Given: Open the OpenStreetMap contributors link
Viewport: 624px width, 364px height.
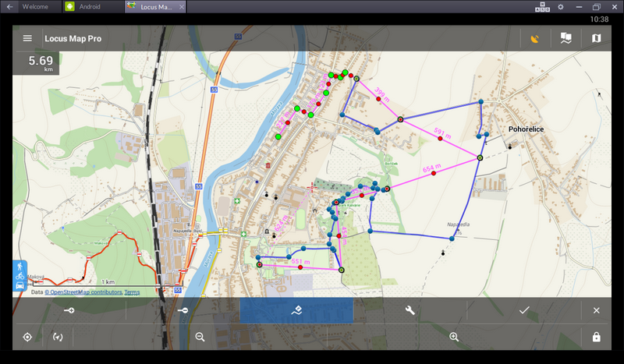Looking at the screenshot, I should pyautogui.click(x=83, y=292).
